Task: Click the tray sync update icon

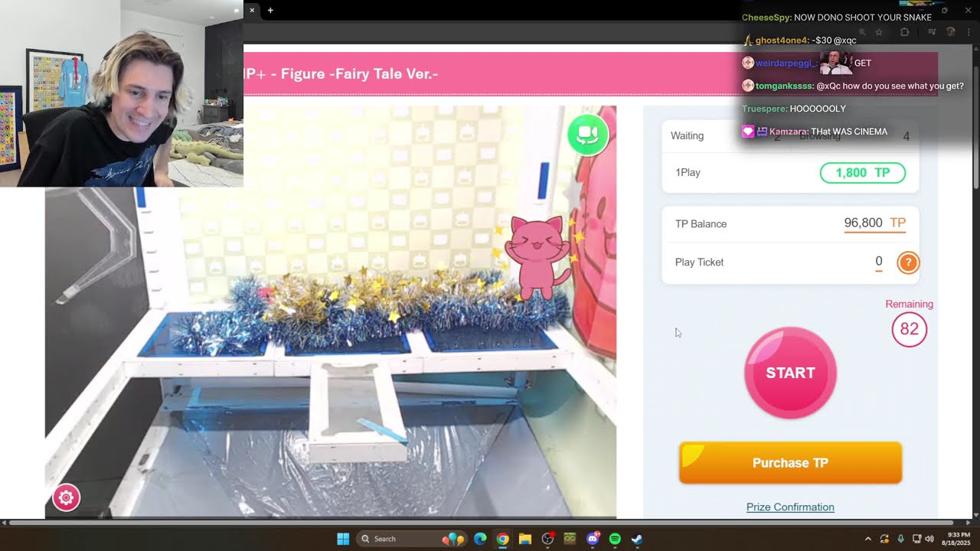Action: point(884,539)
